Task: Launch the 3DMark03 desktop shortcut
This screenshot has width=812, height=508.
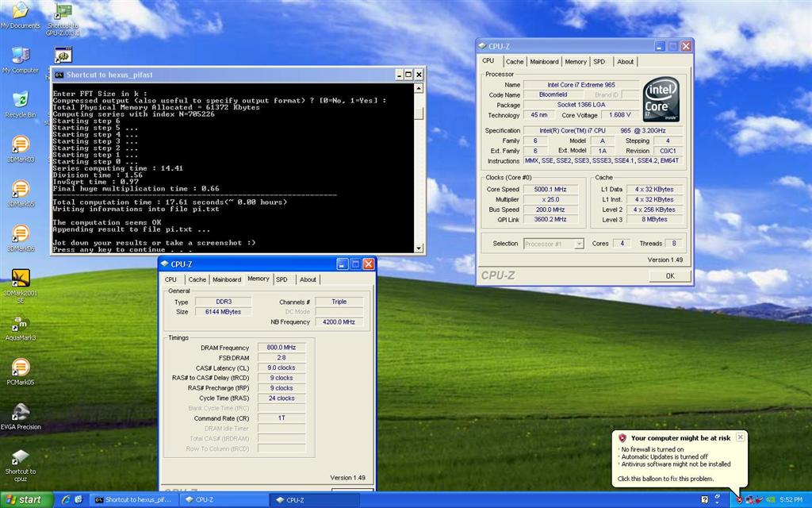Action: [x=20, y=148]
